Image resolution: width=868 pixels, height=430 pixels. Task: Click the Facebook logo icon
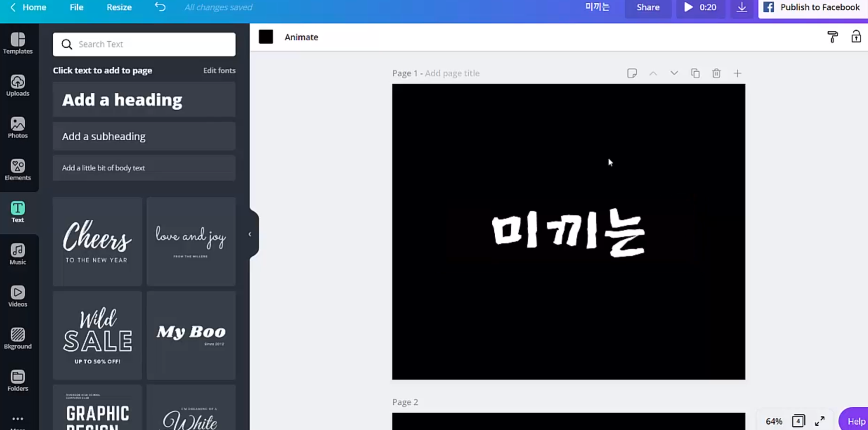[x=769, y=7]
